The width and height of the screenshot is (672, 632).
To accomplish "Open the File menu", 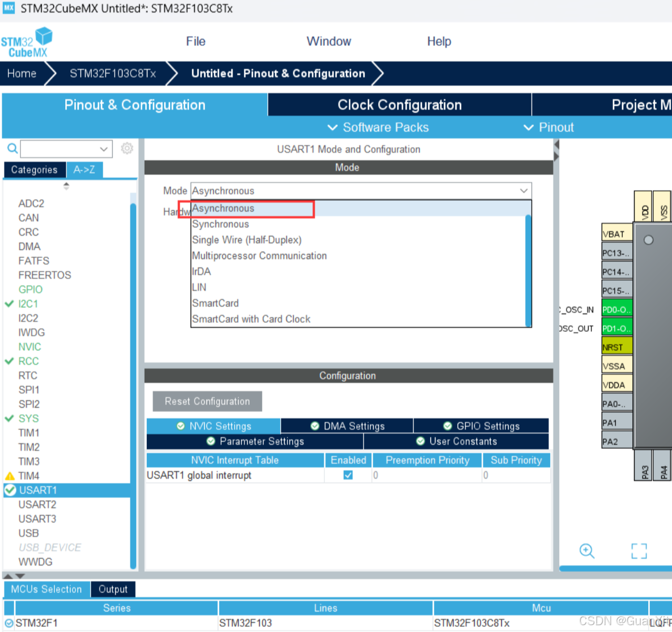I will click(x=196, y=41).
